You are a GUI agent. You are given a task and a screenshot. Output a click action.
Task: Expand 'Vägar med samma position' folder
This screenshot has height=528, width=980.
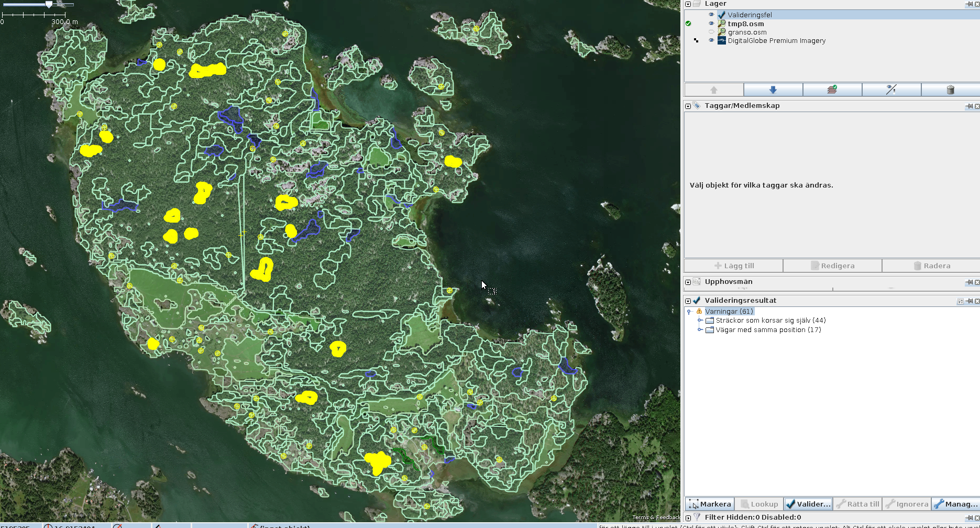pos(700,329)
